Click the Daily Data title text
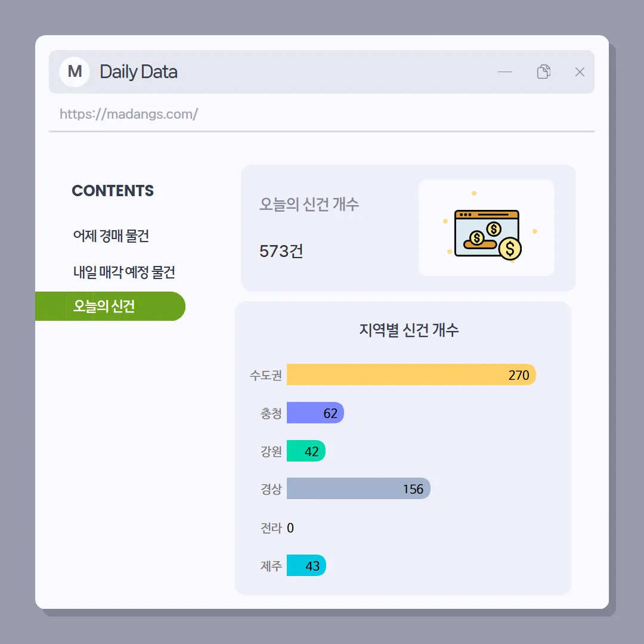The width and height of the screenshot is (644, 644). tap(138, 72)
